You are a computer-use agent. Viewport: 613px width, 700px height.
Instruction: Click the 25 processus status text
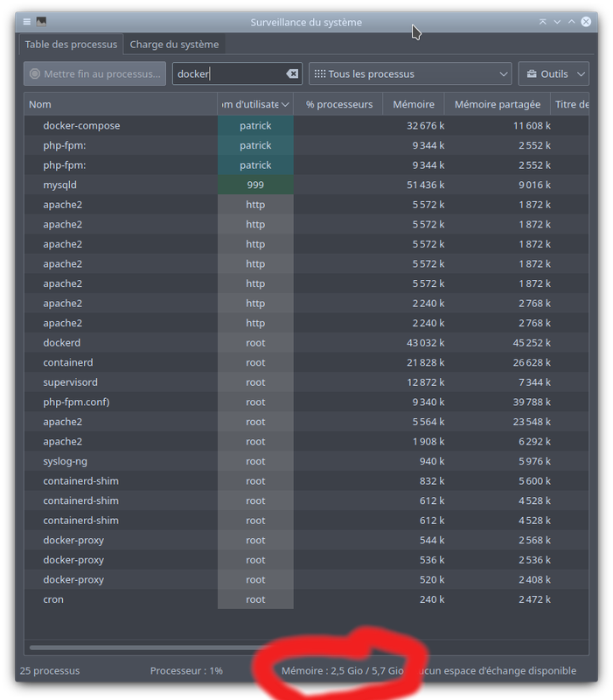click(x=50, y=670)
